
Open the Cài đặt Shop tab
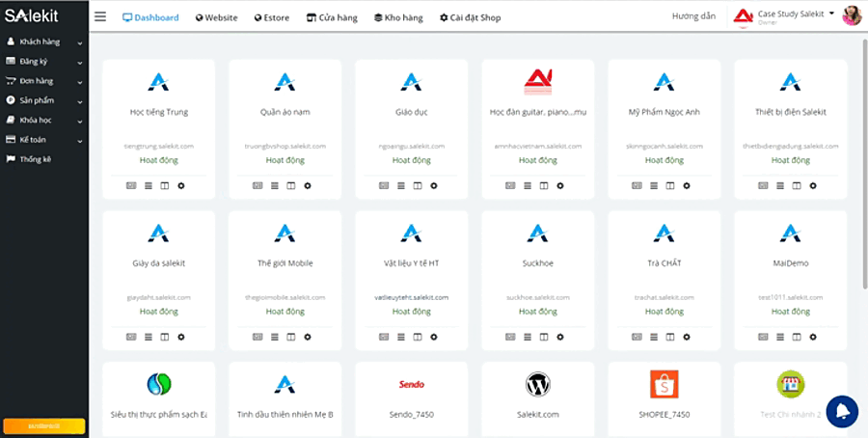[470, 17]
